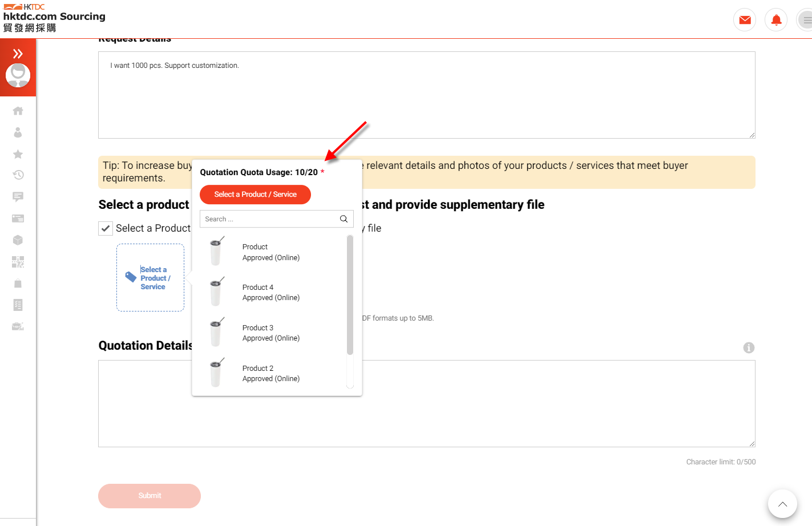The height and width of the screenshot is (526, 812).
Task: Click the Submit button
Action: (150, 496)
